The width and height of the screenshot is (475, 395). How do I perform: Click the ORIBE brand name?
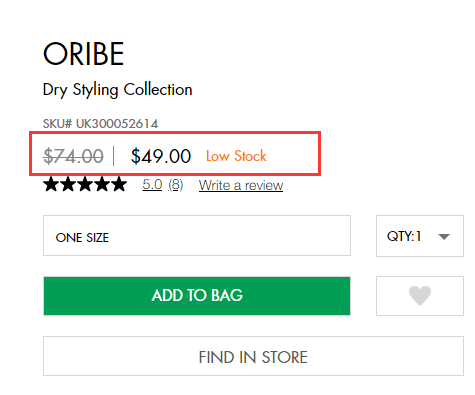click(x=83, y=54)
